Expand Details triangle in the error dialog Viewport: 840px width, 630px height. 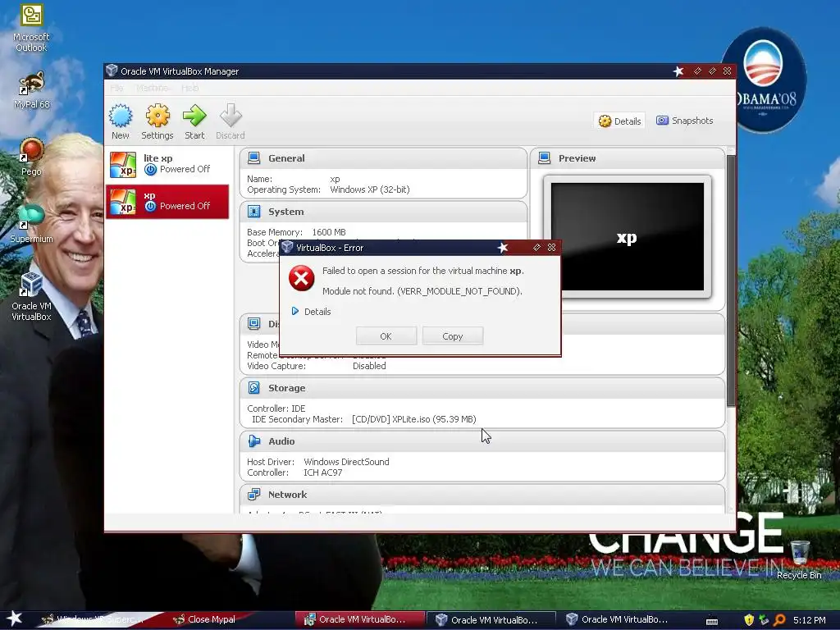pyautogui.click(x=295, y=311)
